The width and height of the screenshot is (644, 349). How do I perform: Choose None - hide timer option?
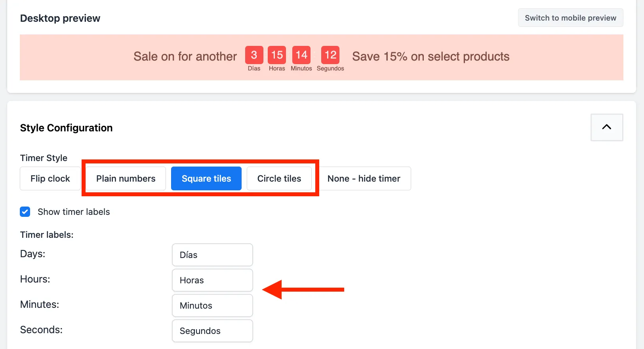(364, 178)
